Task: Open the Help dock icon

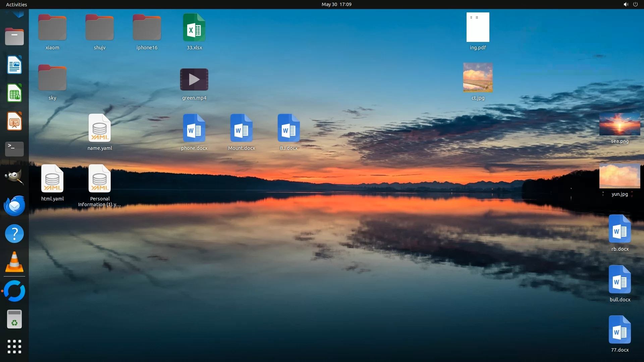Action: pos(14,234)
